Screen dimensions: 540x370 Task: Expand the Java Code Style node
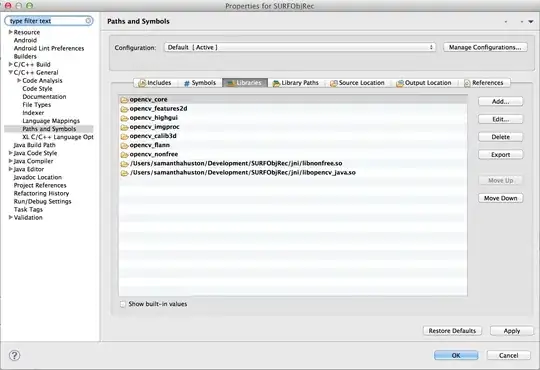(10, 153)
